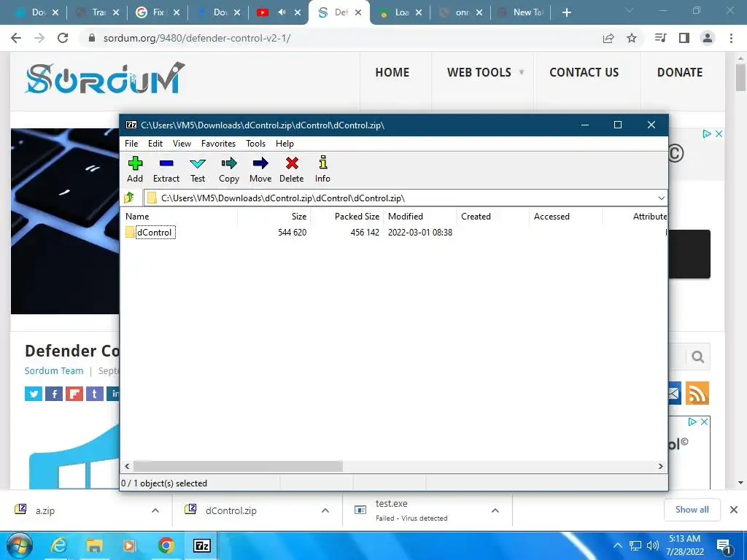Open a new Chrome tab with plus
Viewport: 747px width, 560px height.
click(x=566, y=12)
